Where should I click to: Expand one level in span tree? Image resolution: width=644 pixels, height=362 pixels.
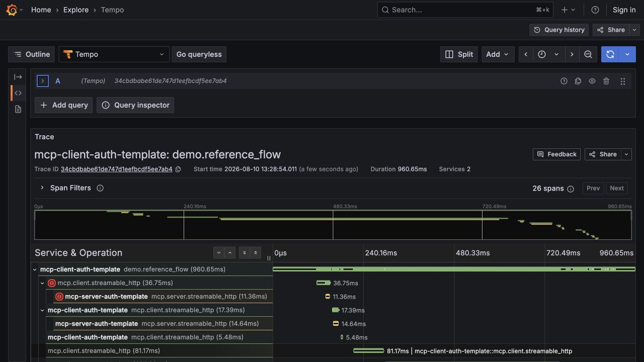pyautogui.click(x=218, y=253)
